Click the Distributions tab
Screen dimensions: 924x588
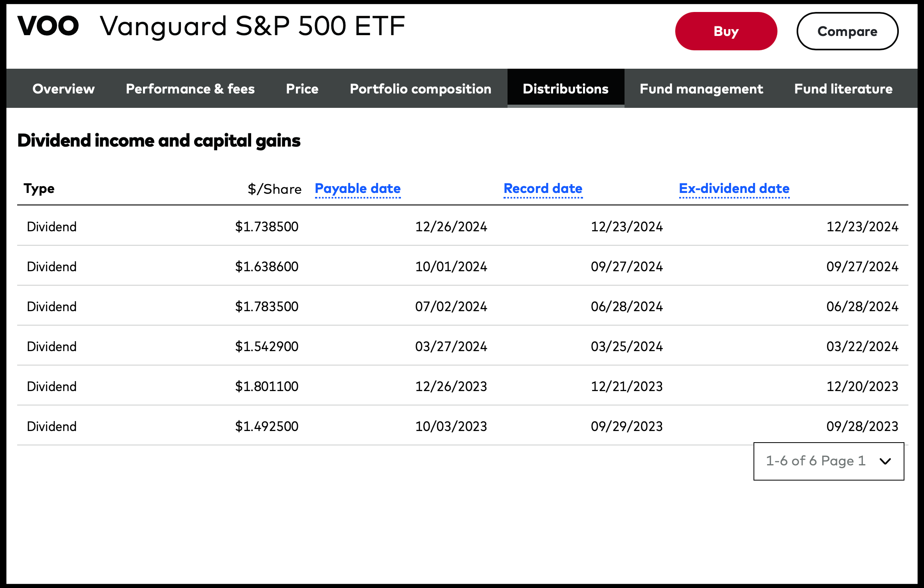pos(565,89)
